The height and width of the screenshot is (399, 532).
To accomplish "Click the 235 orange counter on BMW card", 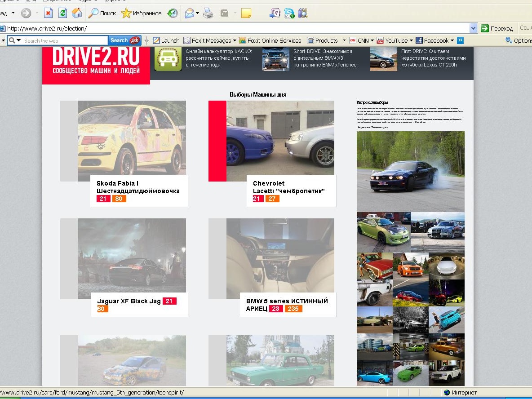I will (293, 309).
